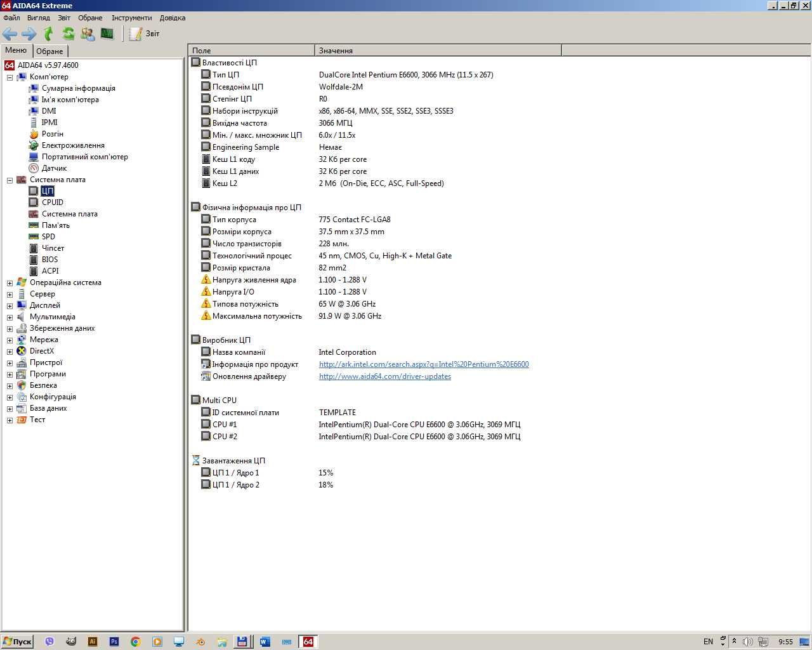
Task: Collapse the Системна плата parent tree node
Action: pos(10,180)
